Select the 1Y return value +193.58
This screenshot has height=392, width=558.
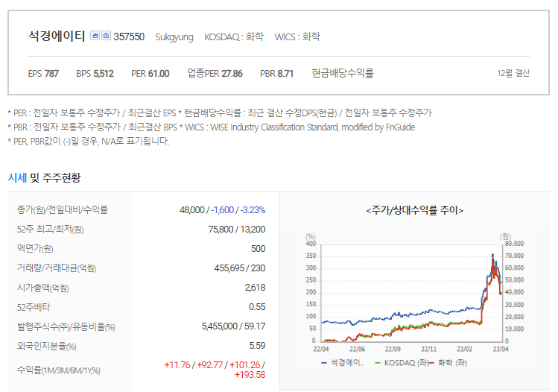click(250, 375)
